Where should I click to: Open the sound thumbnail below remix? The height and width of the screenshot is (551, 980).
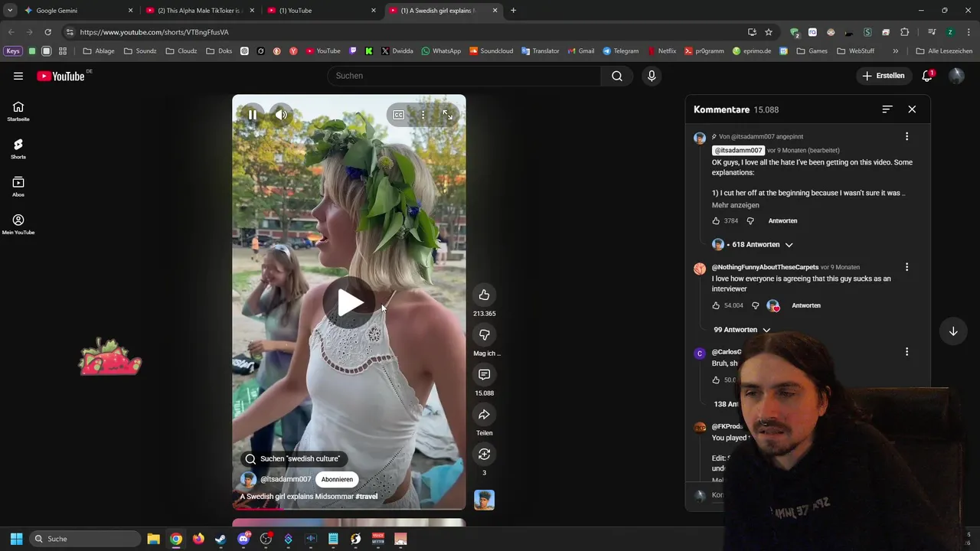484,500
